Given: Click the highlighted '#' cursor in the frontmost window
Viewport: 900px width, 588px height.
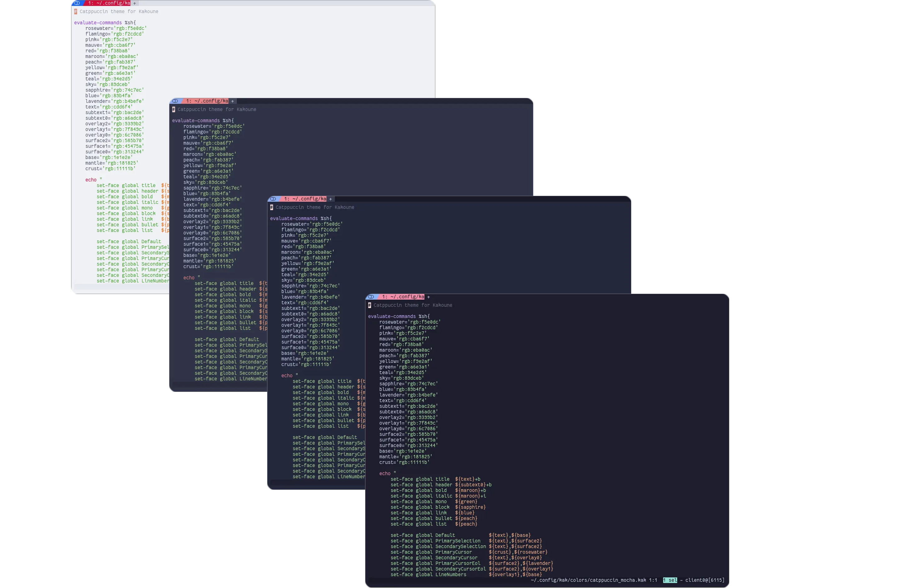Looking at the screenshot, I should (369, 305).
